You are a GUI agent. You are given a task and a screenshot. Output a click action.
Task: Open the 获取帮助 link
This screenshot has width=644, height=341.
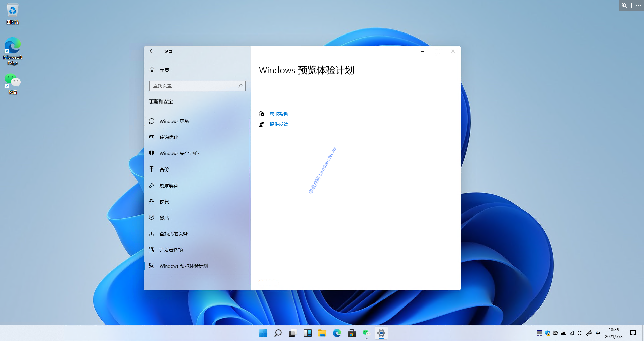coord(279,114)
